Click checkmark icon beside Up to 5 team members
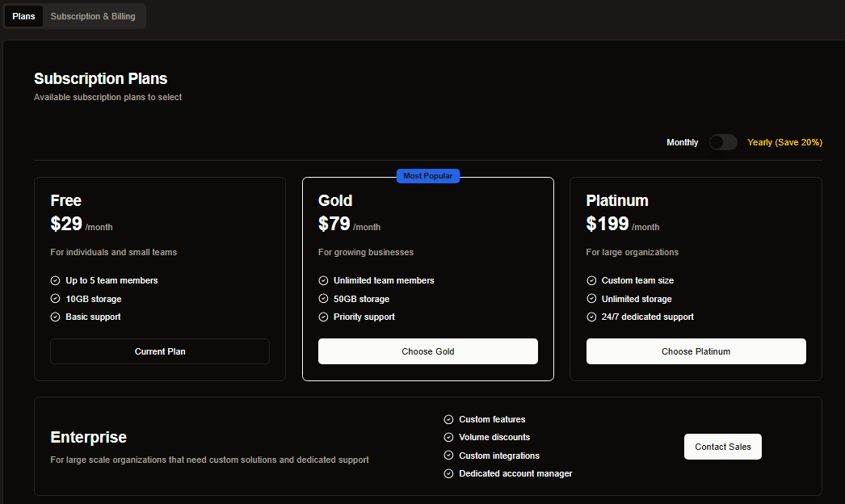The height and width of the screenshot is (504, 845). click(55, 281)
